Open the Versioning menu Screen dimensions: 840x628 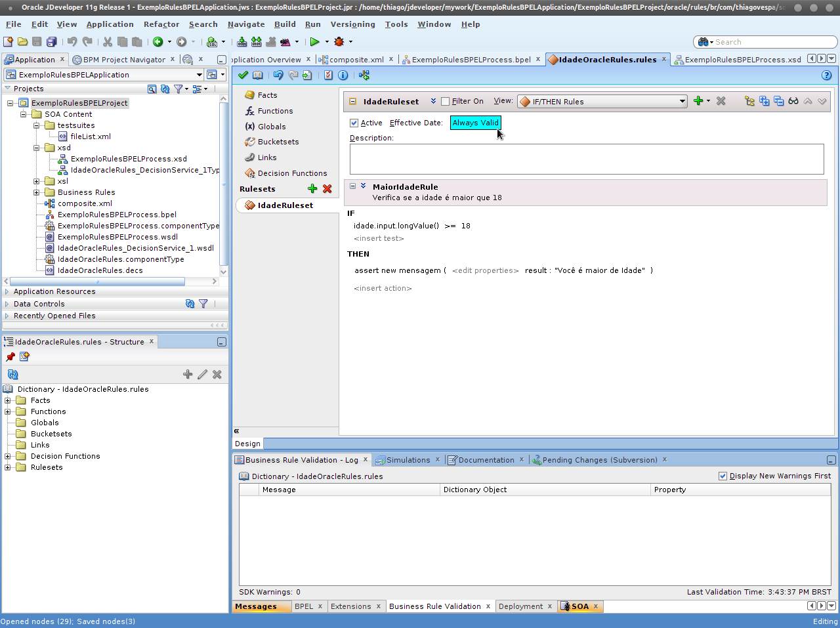tap(352, 24)
